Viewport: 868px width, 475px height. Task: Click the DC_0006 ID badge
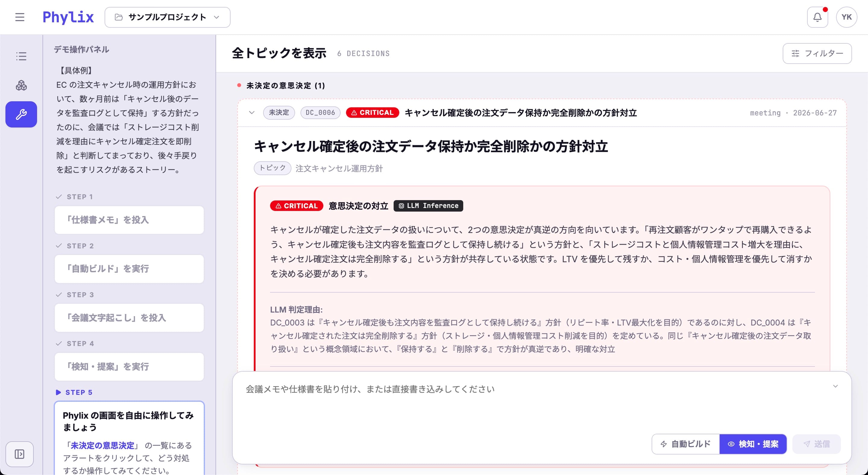tap(320, 112)
